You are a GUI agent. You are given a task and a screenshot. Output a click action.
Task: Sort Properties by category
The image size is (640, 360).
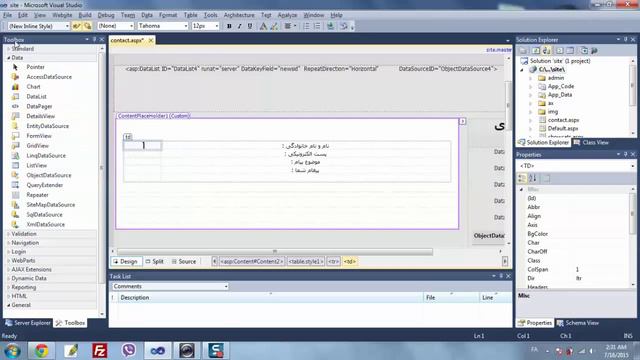tap(522, 178)
